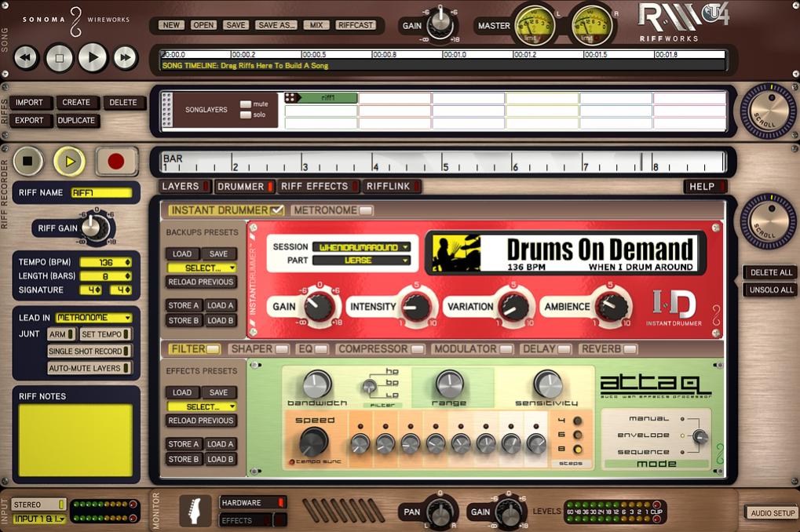Image resolution: width=800 pixels, height=532 pixels.
Task: Open Backups Presets Select dropdown
Action: pyautogui.click(x=202, y=268)
